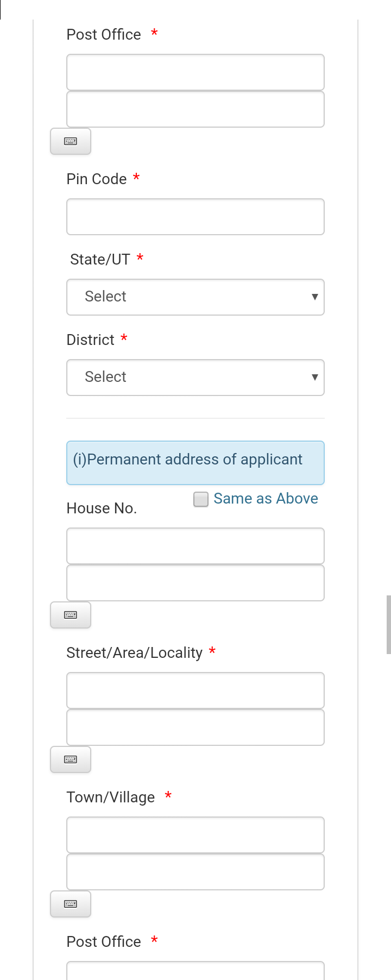Tick the Same as Above checkbox
Image resolution: width=391 pixels, height=980 pixels.
pyautogui.click(x=201, y=499)
